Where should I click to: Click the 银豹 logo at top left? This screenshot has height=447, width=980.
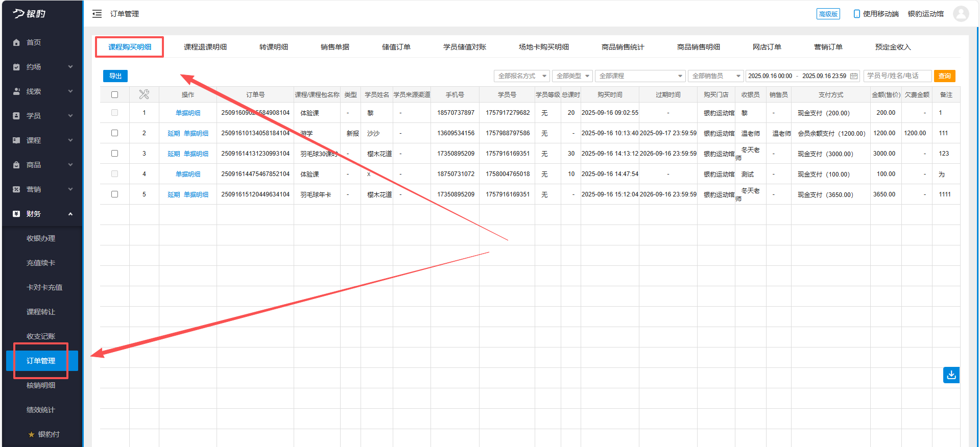[x=30, y=14]
